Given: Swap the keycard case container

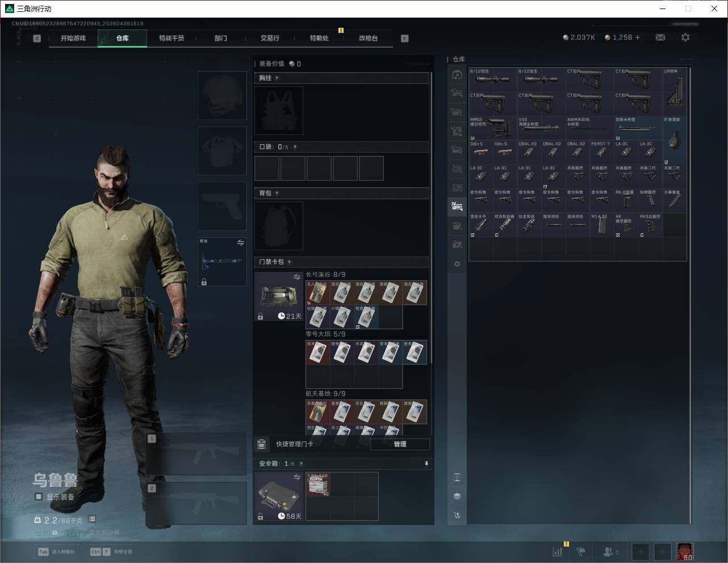Looking at the screenshot, I should (x=297, y=277).
